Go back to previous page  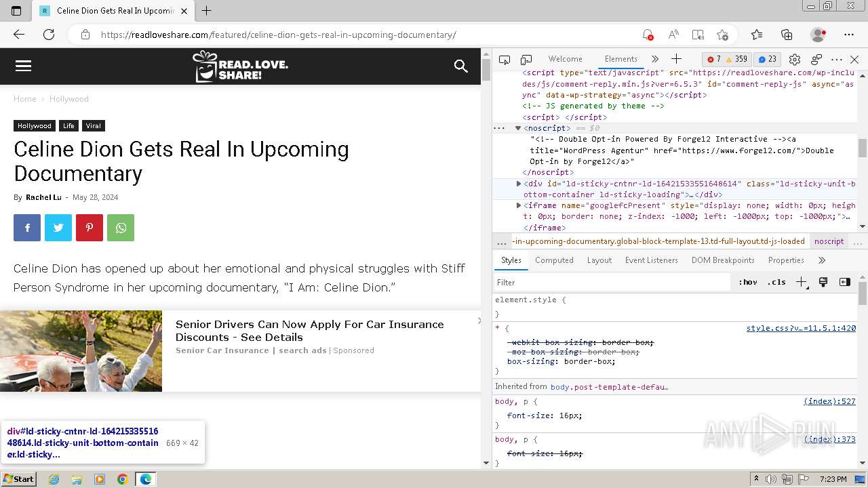(19, 35)
